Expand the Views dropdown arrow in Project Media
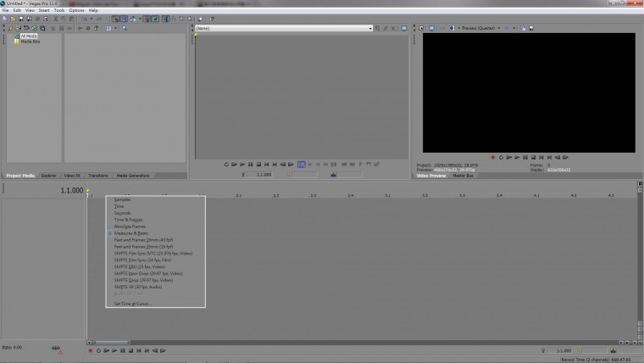Screen dimensions: 644x363 [x=115, y=28]
